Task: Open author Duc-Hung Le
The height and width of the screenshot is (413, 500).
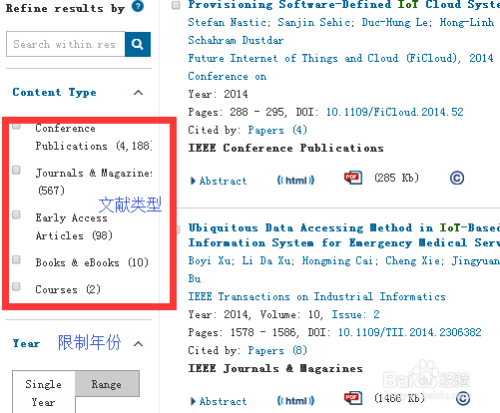Action: pyautogui.click(x=396, y=22)
